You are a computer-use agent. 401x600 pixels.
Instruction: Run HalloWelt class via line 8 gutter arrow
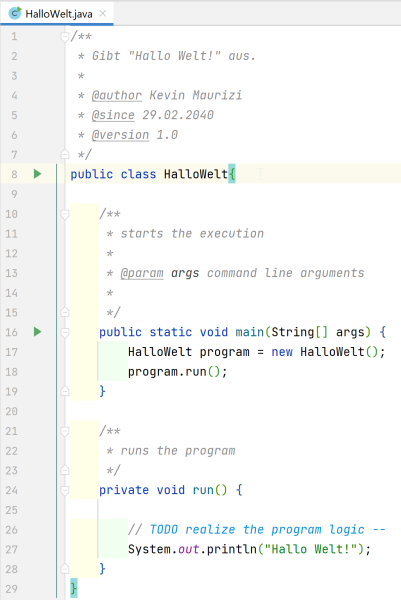pos(37,174)
